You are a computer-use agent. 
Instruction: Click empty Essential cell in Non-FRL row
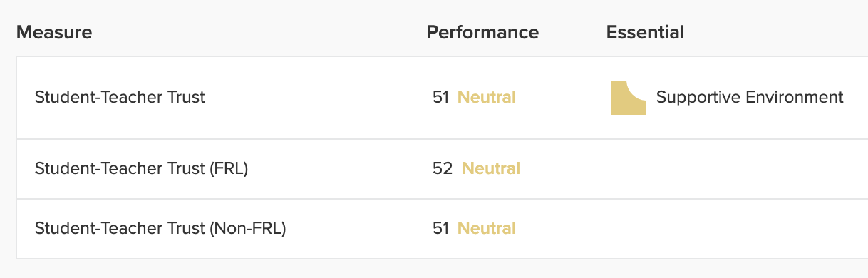[x=734, y=229]
